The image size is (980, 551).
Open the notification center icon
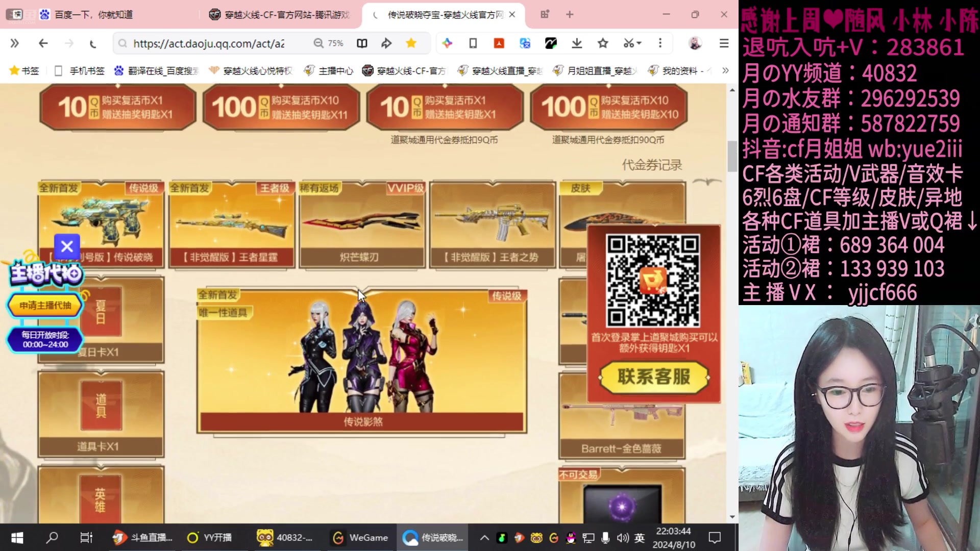715,538
